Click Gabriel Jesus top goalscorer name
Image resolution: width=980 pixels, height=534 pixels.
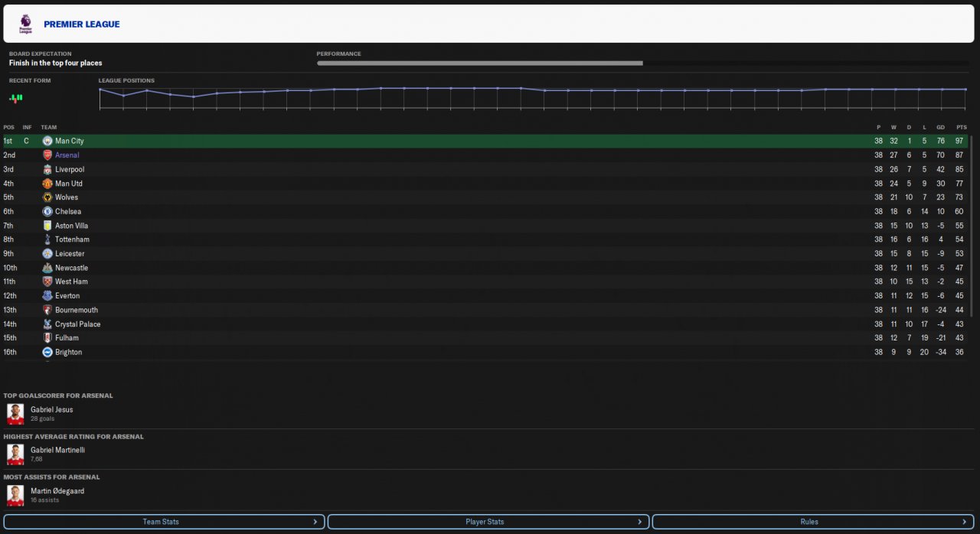click(52, 409)
